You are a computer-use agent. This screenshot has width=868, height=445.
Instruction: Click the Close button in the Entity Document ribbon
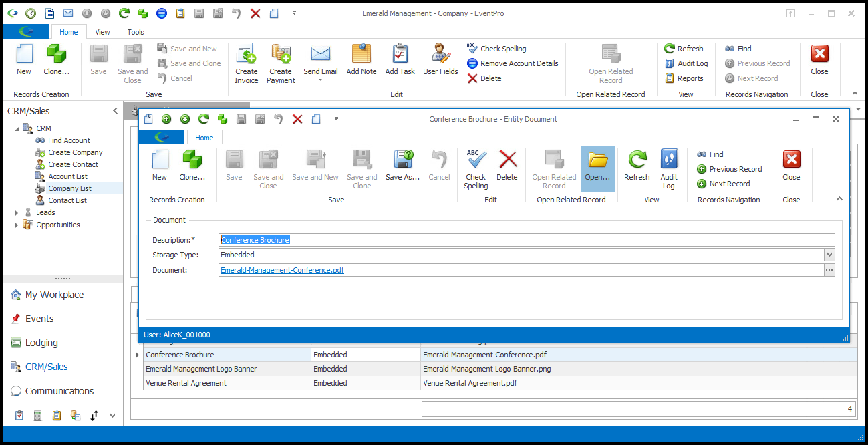click(x=791, y=166)
